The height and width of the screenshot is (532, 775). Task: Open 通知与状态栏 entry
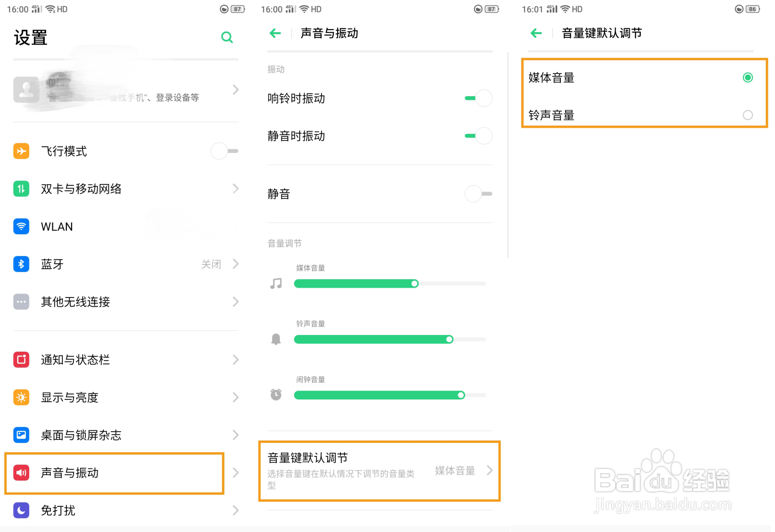tap(126, 359)
